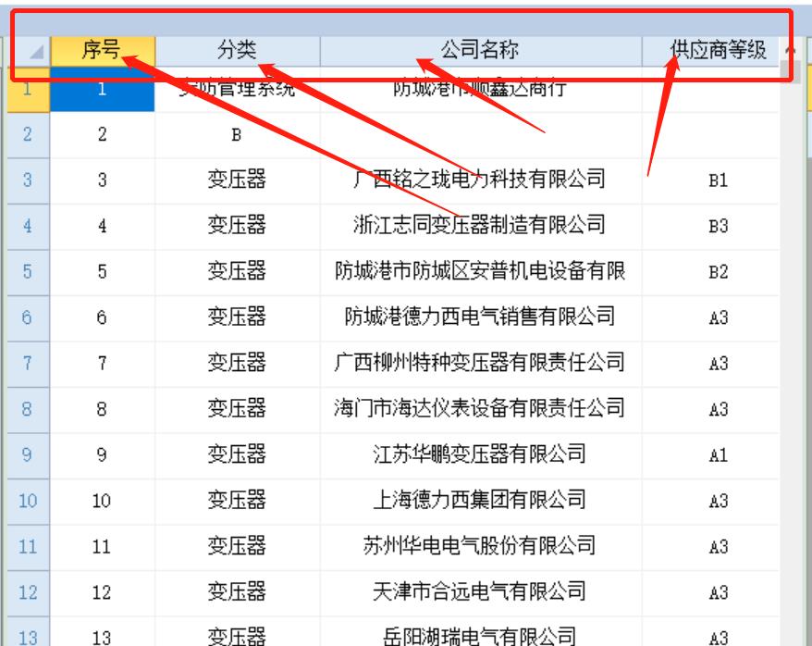Click empty 供应商等级 cell in row 2
812x646 pixels.
coord(710,135)
